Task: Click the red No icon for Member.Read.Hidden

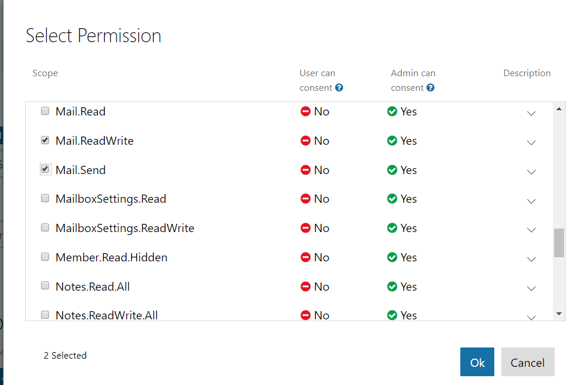Action: 305,257
